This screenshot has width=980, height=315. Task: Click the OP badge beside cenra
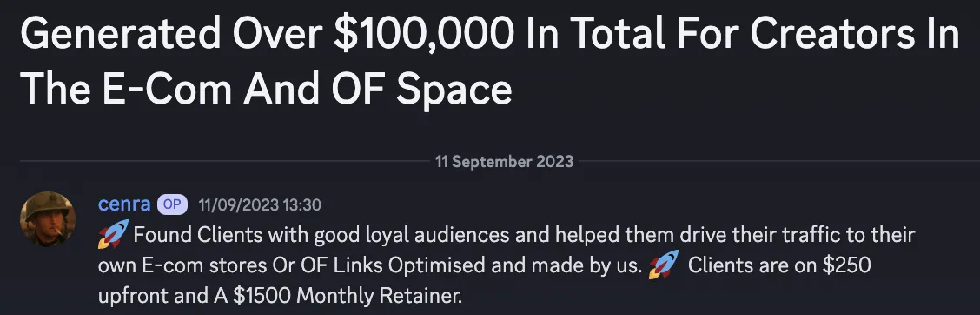pyautogui.click(x=172, y=204)
